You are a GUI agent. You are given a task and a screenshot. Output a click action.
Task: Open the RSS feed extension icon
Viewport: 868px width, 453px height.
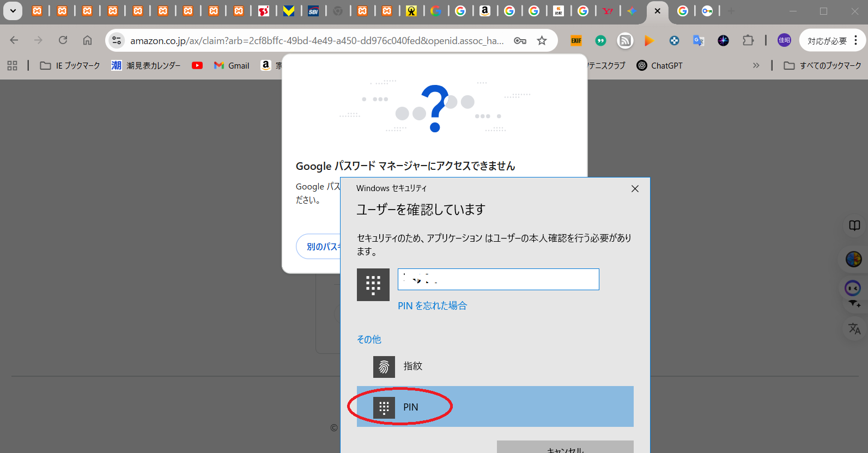pyautogui.click(x=625, y=41)
